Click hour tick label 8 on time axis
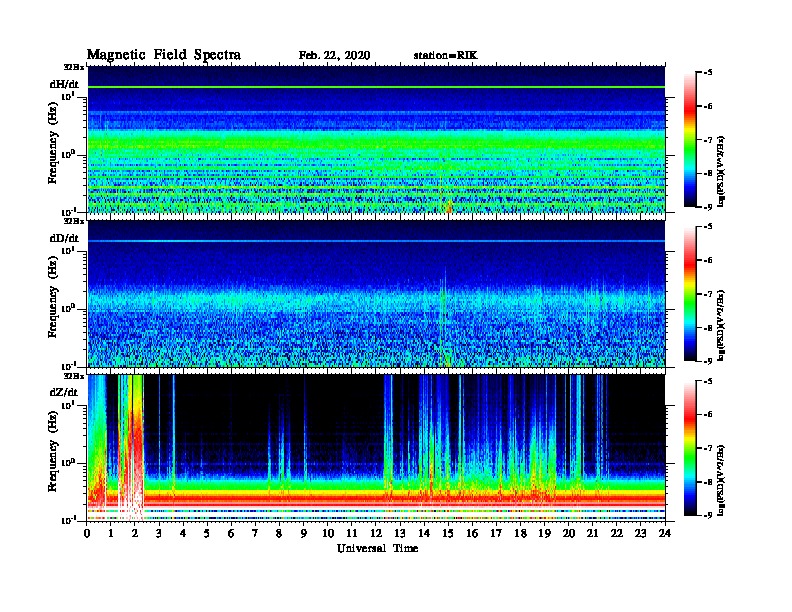Image resolution: width=792 pixels, height=612 pixels. pyautogui.click(x=279, y=534)
